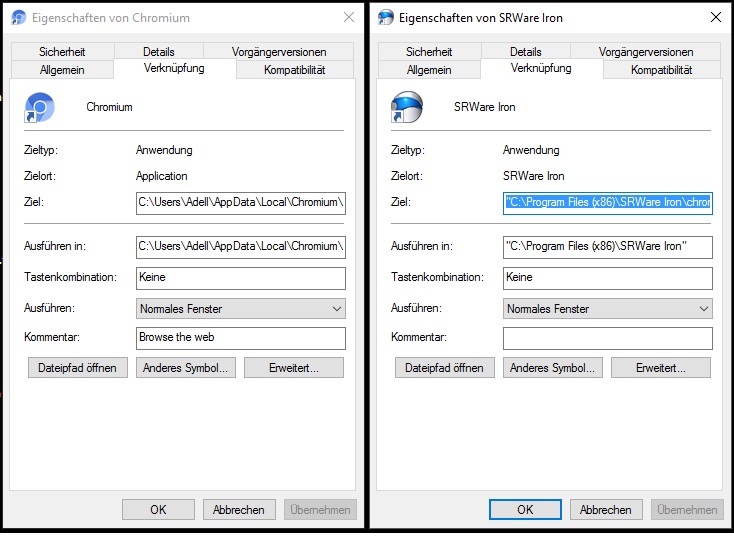The height and width of the screenshot is (538, 734).
Task: Open Details tab in Chromium properties
Action: [x=159, y=52]
